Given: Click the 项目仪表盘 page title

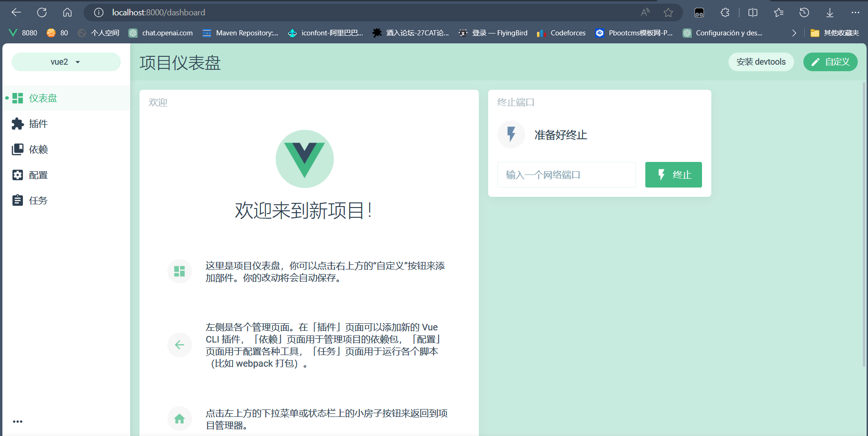Looking at the screenshot, I should tap(180, 63).
